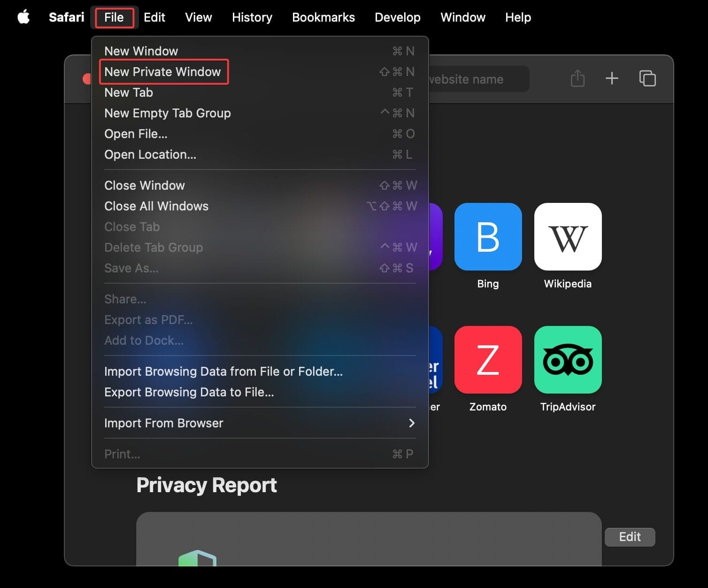
Task: Open the Develop menu
Action: pyautogui.click(x=397, y=17)
